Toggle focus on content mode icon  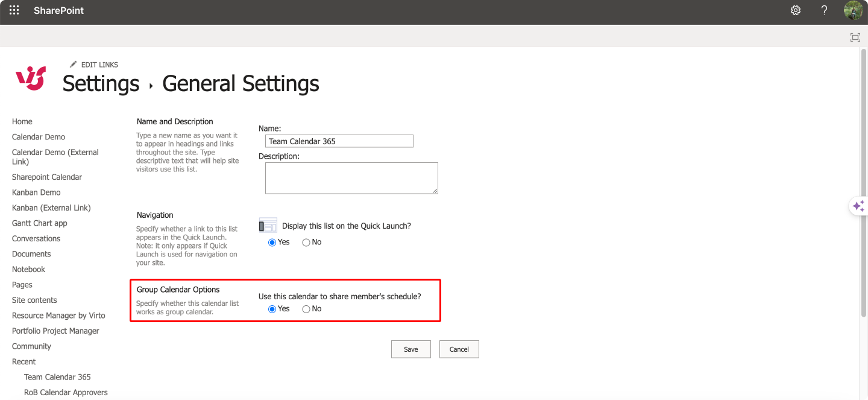[855, 37]
